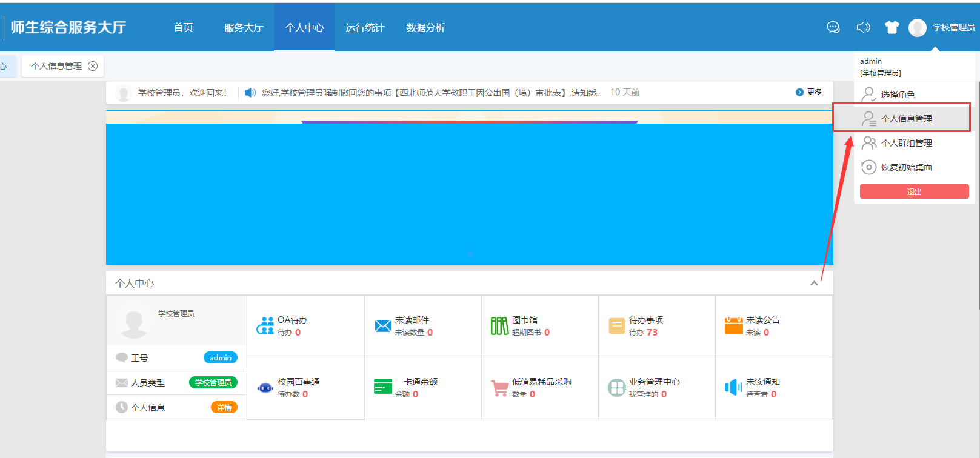Click the 学校管理员，欢迎回来 greeting

(x=182, y=93)
